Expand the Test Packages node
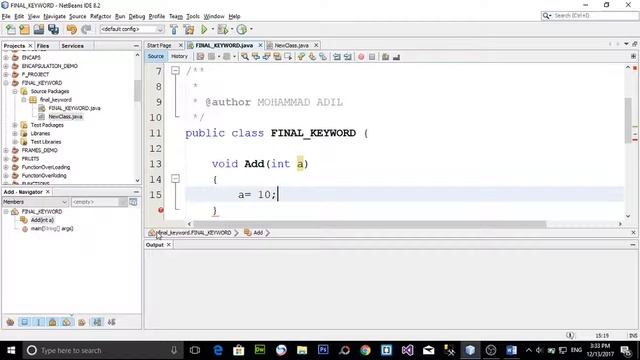 pos(15,125)
